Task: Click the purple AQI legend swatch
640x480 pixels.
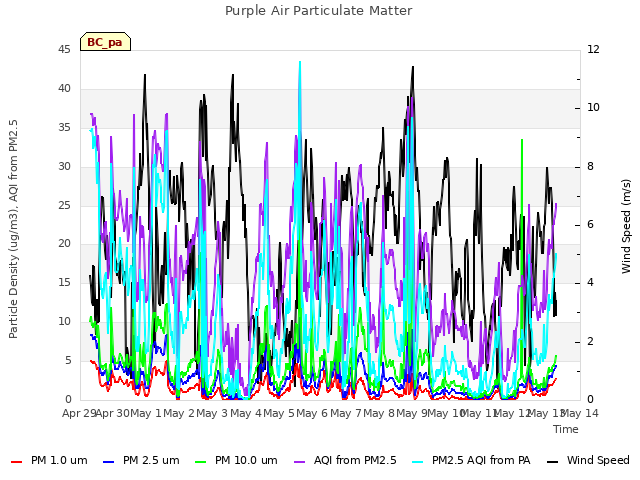Action: [x=300, y=462]
